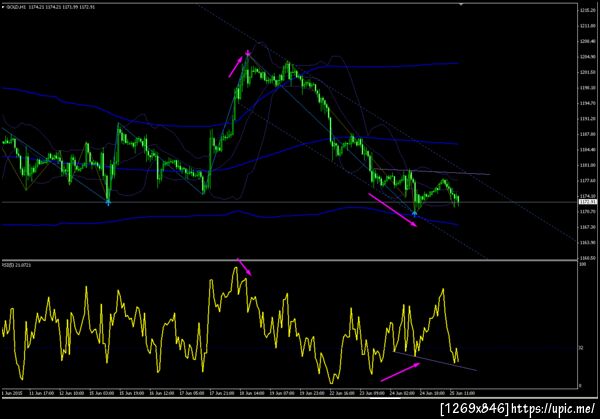Click the 1163.90 price scale label

pyautogui.click(x=587, y=243)
